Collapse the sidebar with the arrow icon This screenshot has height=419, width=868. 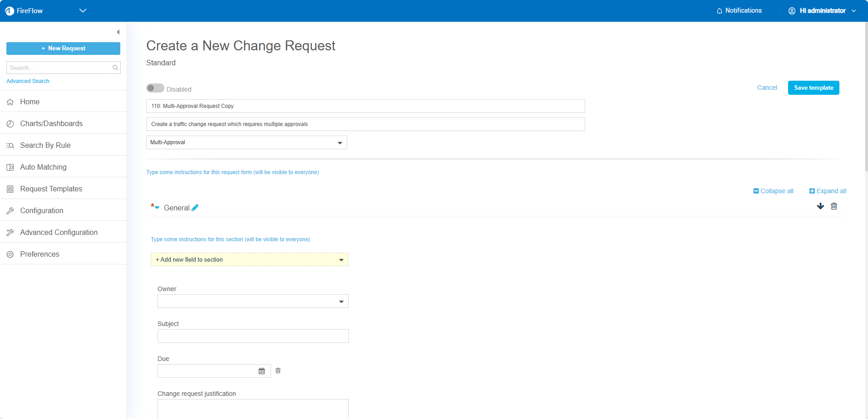point(118,32)
